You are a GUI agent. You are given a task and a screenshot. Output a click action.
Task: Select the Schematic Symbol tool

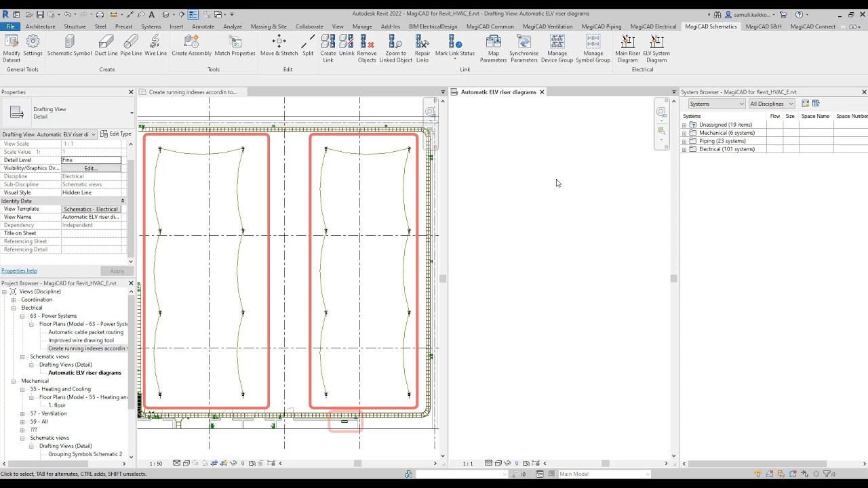point(69,46)
